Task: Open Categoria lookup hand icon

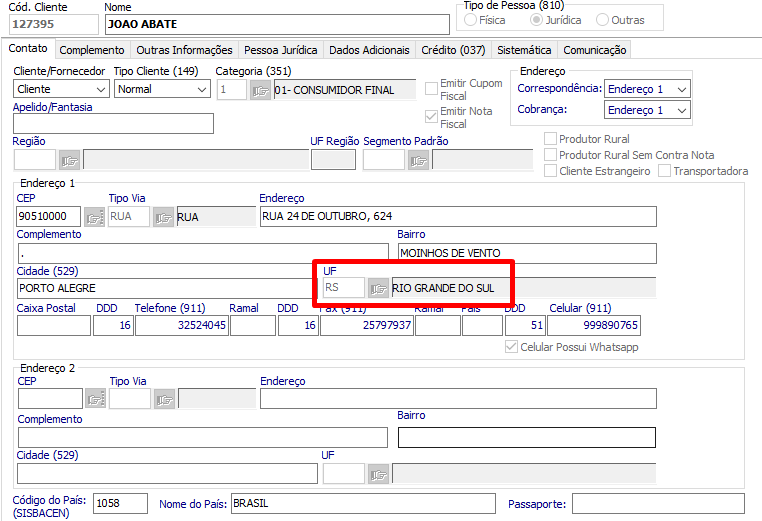Action: (260, 90)
